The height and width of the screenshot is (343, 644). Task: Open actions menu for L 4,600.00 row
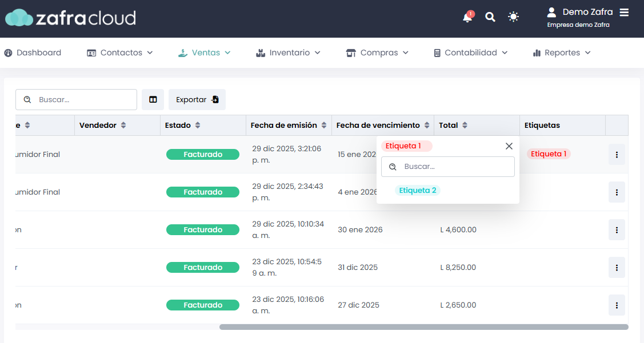pyautogui.click(x=617, y=230)
